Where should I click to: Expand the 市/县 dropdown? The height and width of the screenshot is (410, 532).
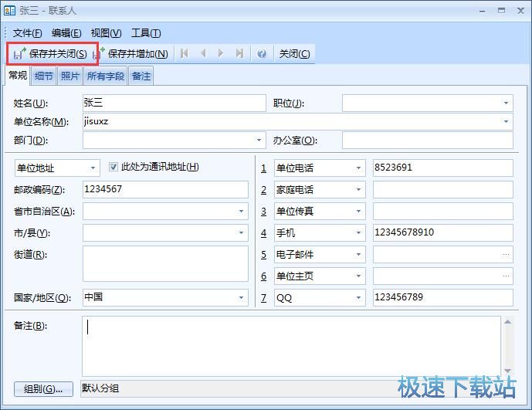coord(241,233)
